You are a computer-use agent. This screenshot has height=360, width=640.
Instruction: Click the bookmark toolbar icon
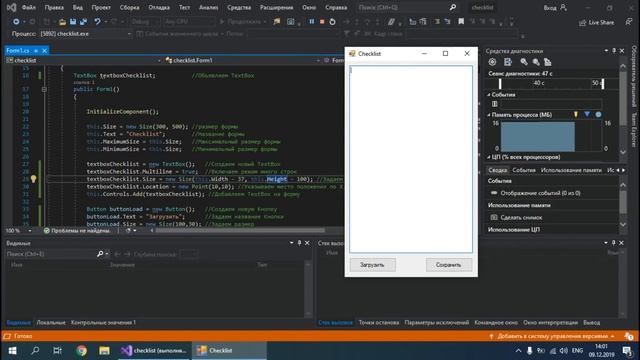(x=461, y=22)
